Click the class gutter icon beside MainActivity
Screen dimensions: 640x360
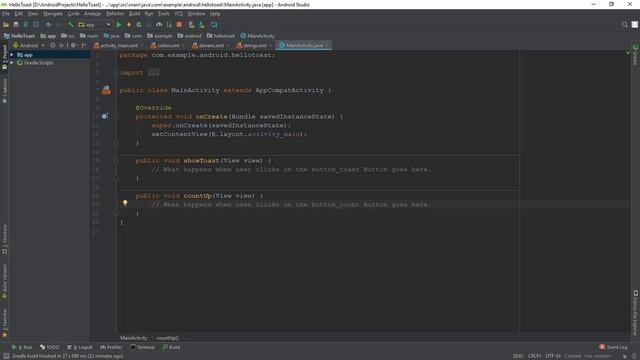(x=106, y=90)
